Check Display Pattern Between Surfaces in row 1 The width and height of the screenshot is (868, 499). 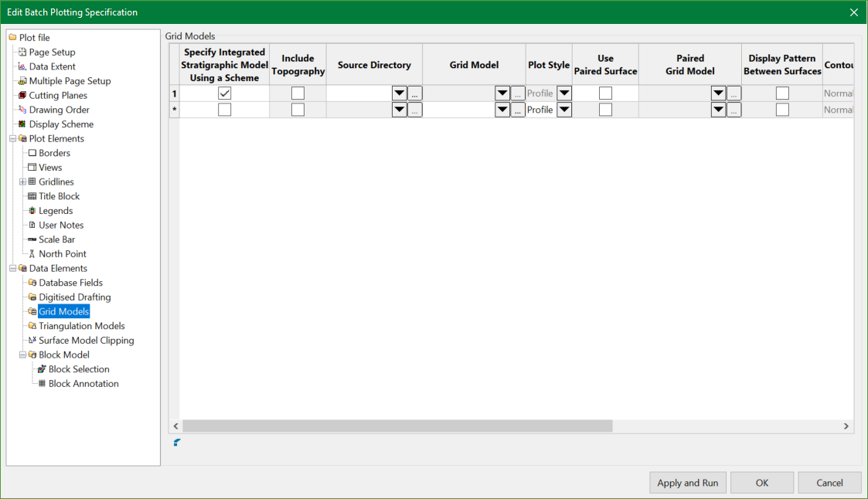(x=782, y=93)
